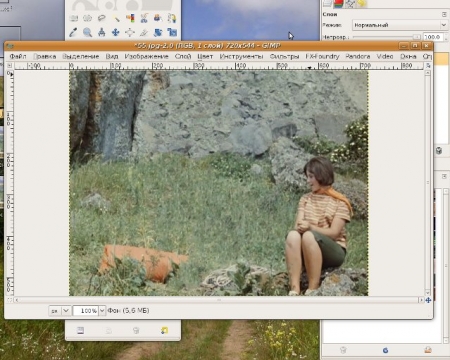450x360 pixels.
Task: Open the Правка menu
Action: [45, 56]
